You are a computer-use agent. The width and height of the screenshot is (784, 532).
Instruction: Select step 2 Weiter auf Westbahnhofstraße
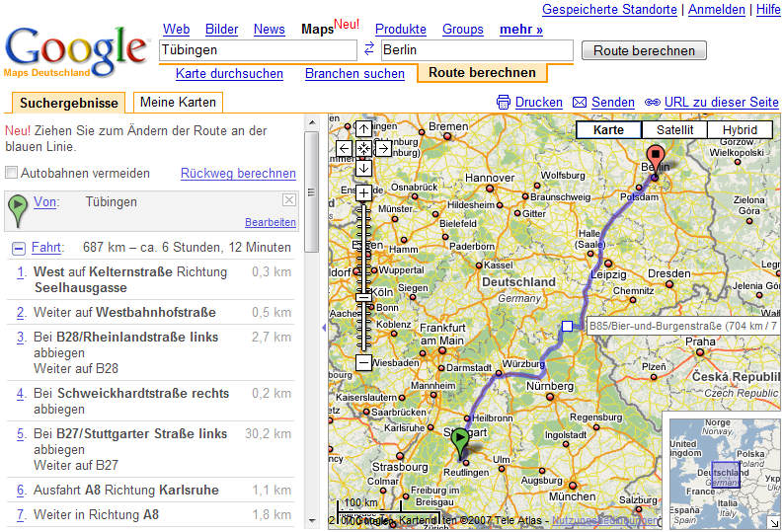coord(150,313)
